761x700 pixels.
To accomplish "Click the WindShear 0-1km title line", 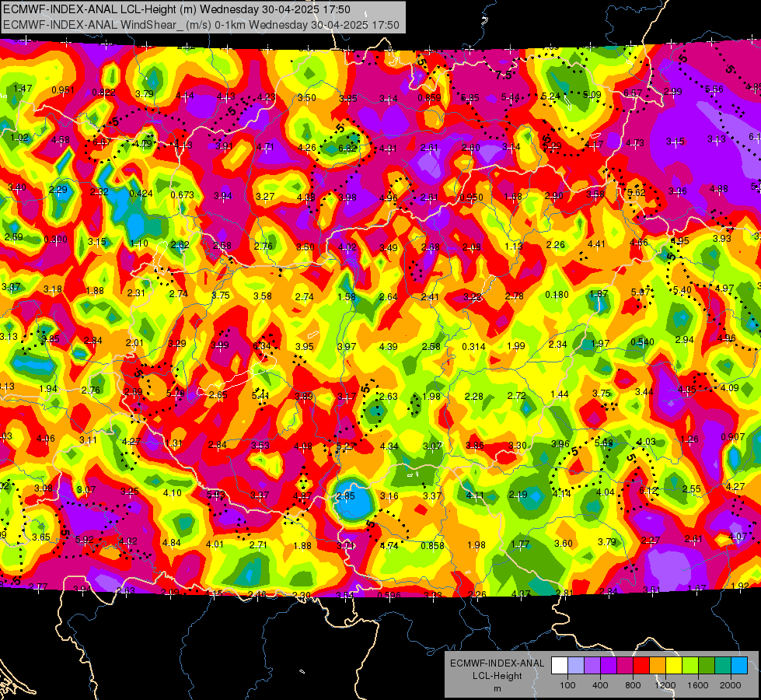I will [x=201, y=25].
